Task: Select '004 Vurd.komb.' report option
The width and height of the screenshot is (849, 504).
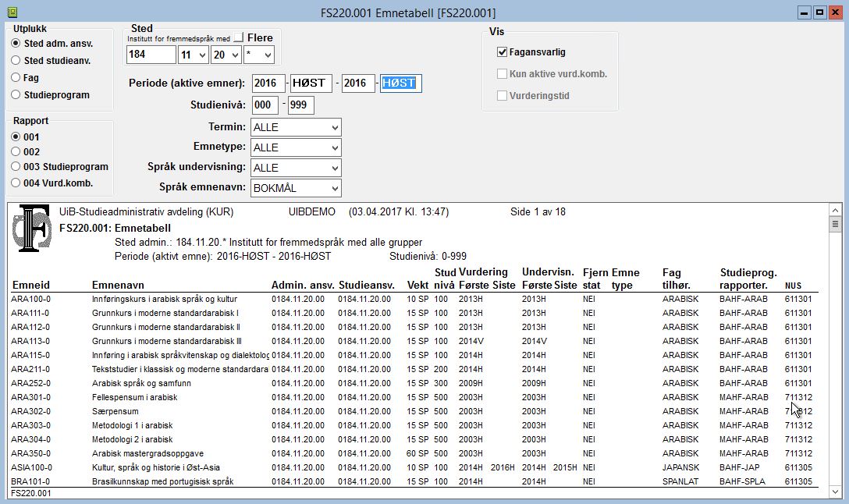Action: [x=16, y=183]
